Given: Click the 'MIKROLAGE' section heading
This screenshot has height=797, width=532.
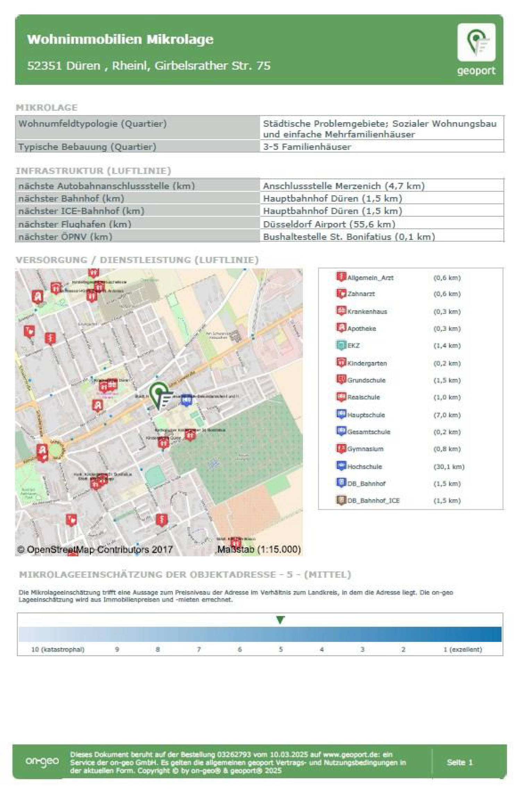Looking at the screenshot, I should [47, 108].
